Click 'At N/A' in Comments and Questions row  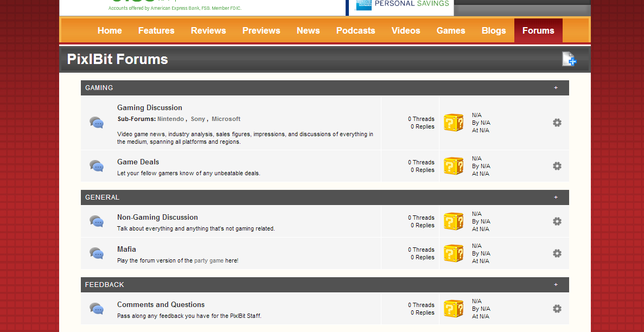[481, 316]
